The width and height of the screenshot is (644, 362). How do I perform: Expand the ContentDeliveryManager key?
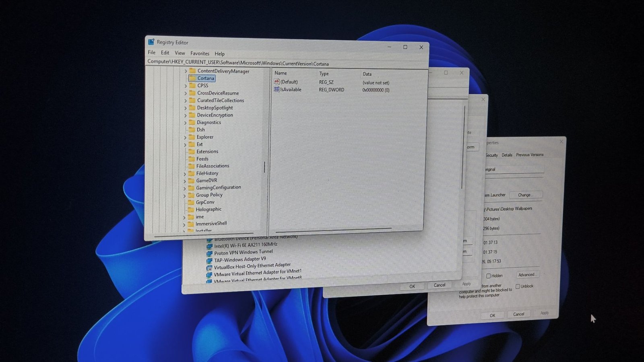click(186, 71)
